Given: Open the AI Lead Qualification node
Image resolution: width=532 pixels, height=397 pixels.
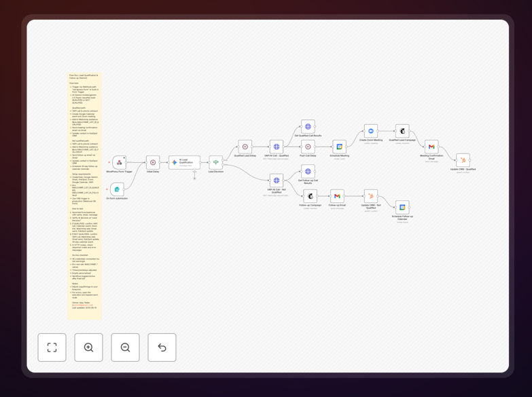Looking at the screenshot, I should 185,162.
